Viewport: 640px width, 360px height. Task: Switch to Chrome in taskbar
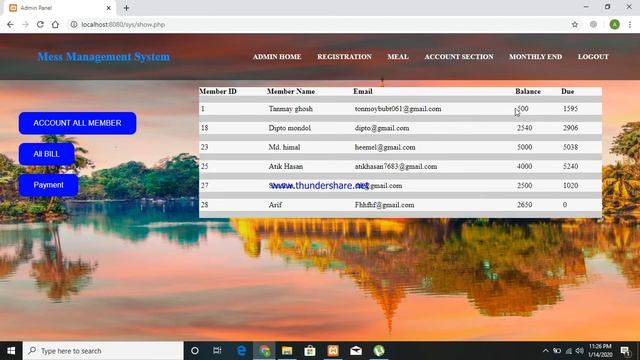point(264,351)
